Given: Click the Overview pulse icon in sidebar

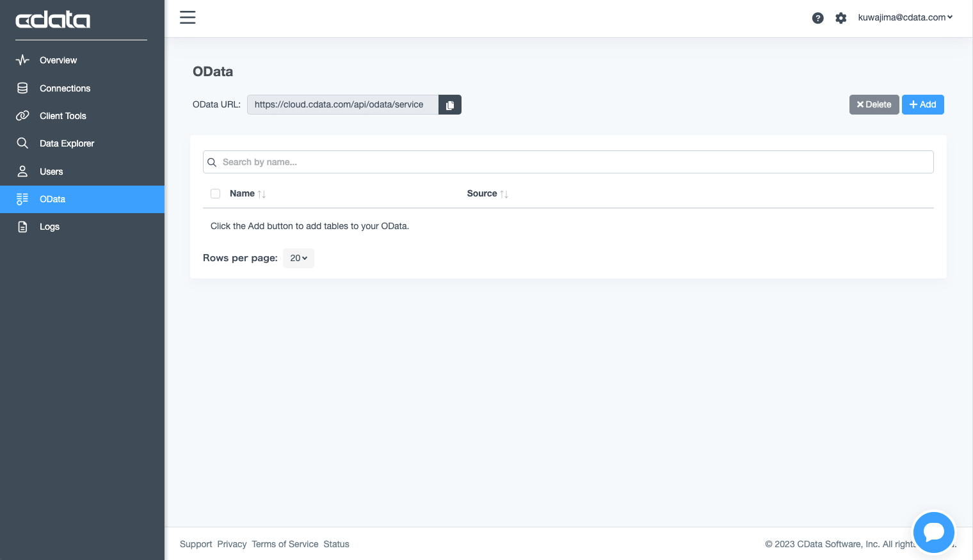Looking at the screenshot, I should point(22,60).
